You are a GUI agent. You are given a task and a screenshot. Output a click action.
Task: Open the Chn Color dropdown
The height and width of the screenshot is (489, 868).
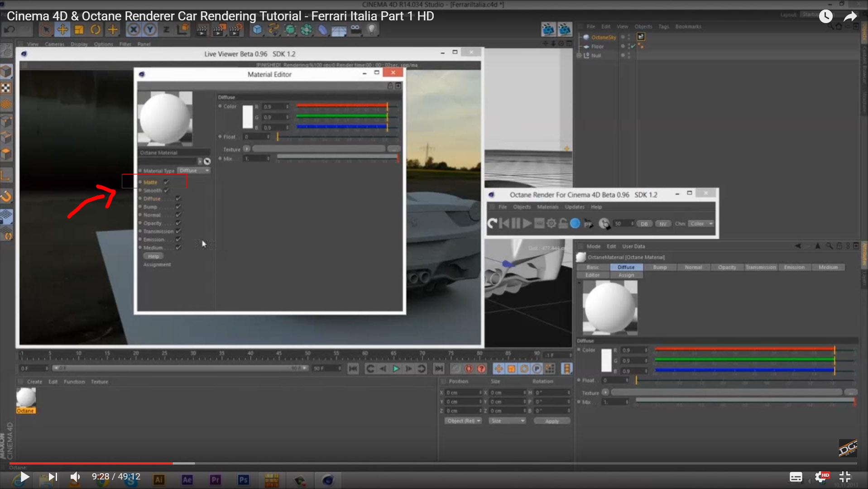(700, 224)
